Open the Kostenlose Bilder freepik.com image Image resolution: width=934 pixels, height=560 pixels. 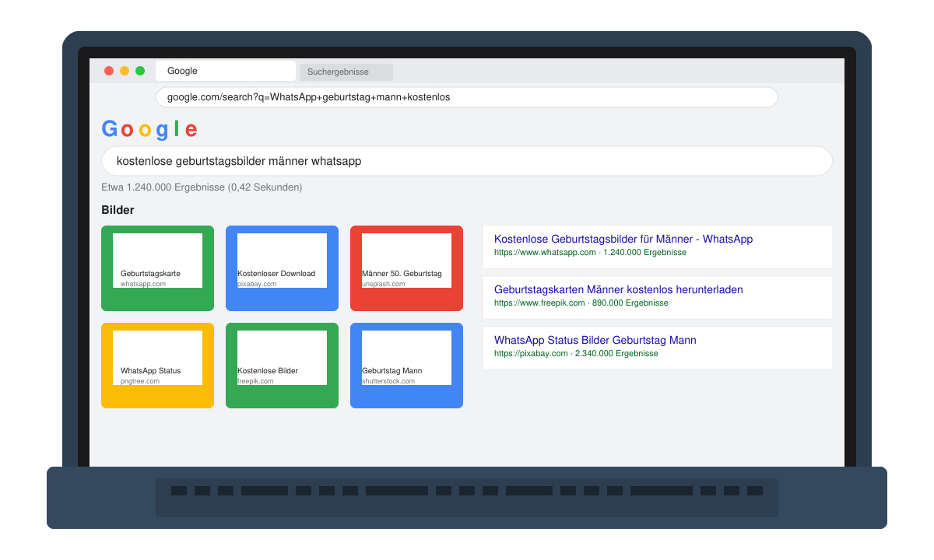pyautogui.click(x=282, y=366)
